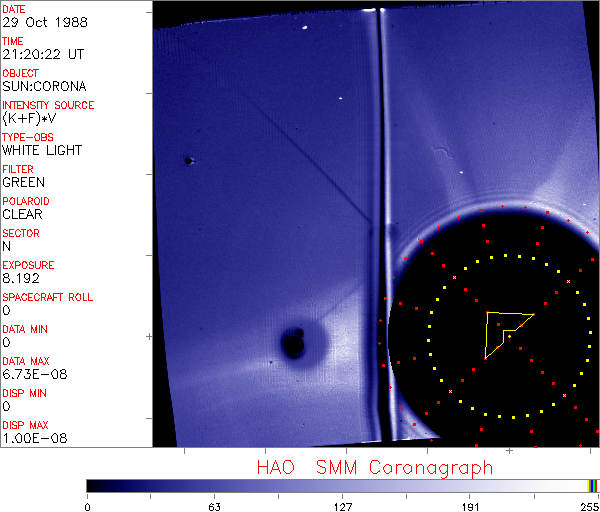Click the CLEAR polaroid value

pyautogui.click(x=22, y=214)
